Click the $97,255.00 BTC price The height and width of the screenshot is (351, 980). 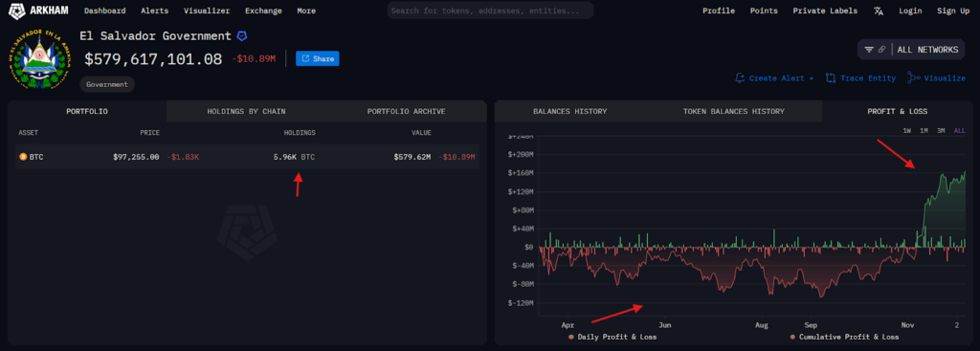[136, 157]
